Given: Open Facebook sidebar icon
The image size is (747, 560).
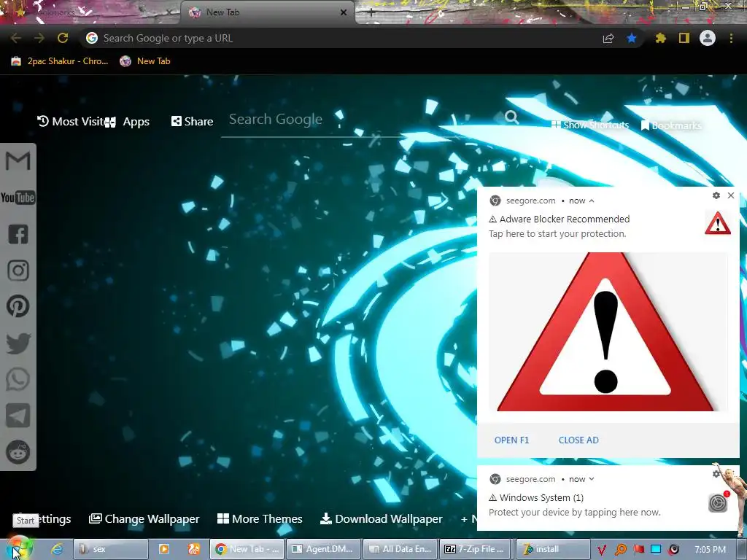Looking at the screenshot, I should tap(18, 234).
